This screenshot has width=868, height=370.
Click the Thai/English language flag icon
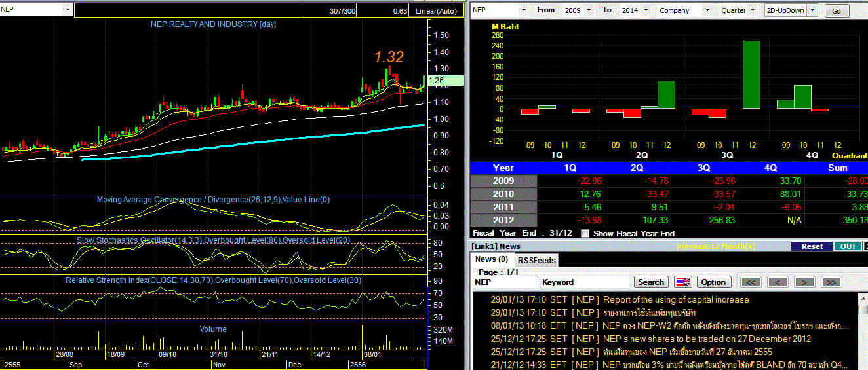click(683, 282)
